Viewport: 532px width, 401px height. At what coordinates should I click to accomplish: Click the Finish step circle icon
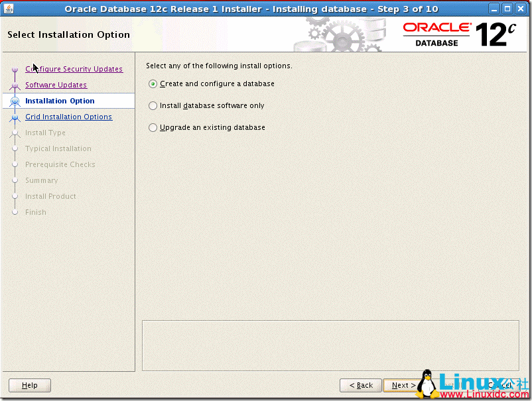pos(15,212)
